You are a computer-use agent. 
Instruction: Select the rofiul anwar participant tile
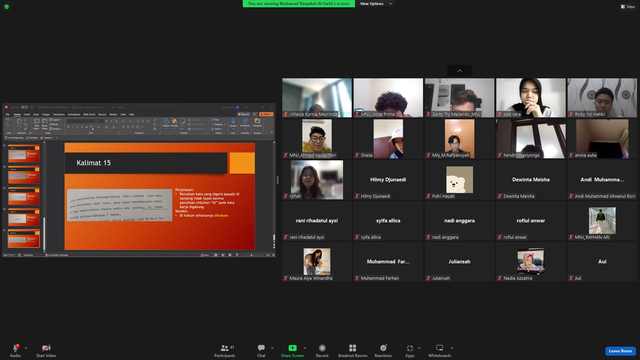pos(531,221)
